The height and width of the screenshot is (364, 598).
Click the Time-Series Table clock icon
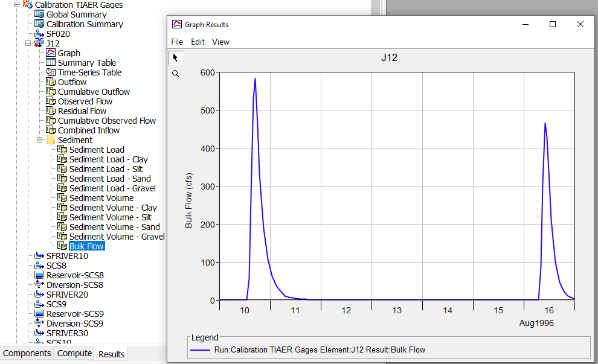coord(51,72)
